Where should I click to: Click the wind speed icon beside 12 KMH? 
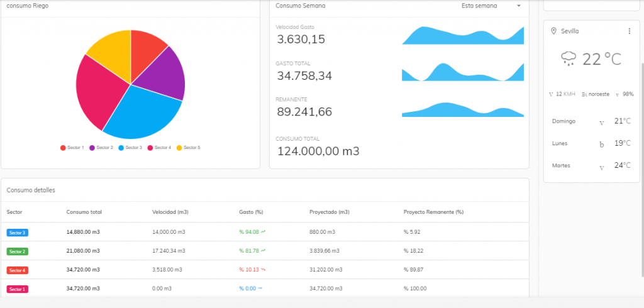tap(552, 94)
